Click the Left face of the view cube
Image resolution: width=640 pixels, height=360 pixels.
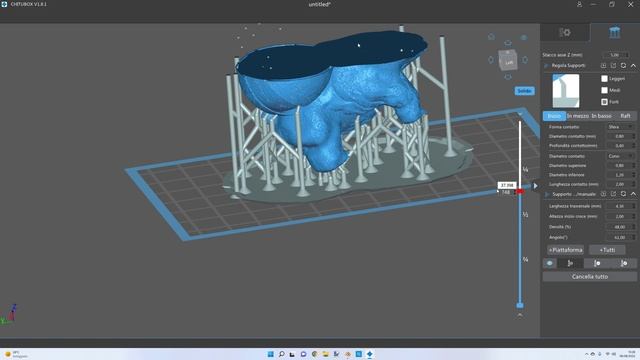[509, 62]
